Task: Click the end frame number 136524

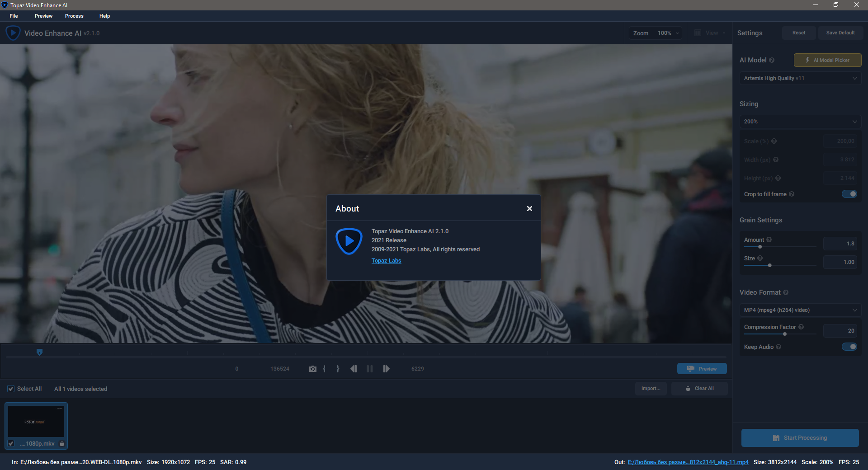Action: tap(280, 369)
